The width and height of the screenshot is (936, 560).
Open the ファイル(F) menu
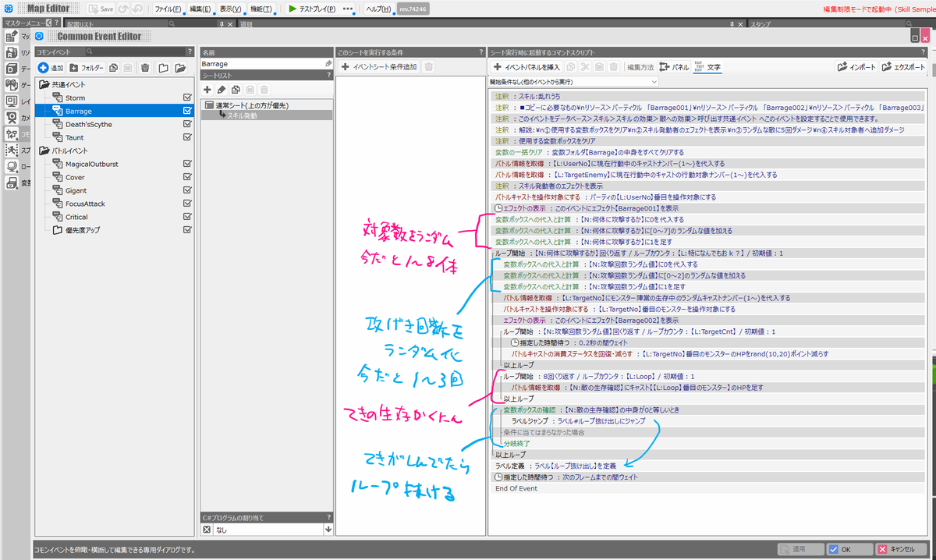pyautogui.click(x=168, y=9)
